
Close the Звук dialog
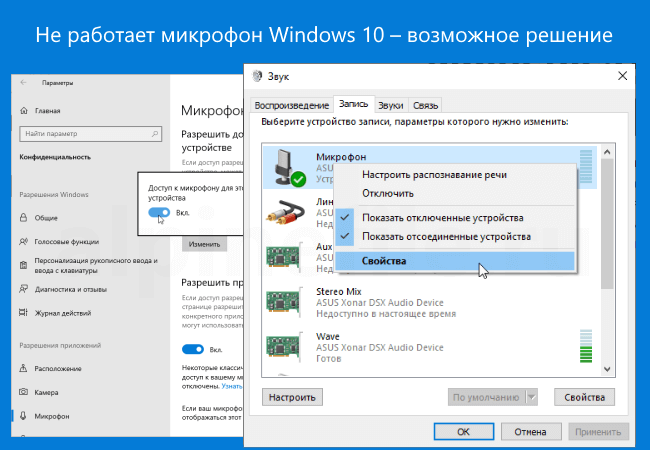tap(622, 76)
